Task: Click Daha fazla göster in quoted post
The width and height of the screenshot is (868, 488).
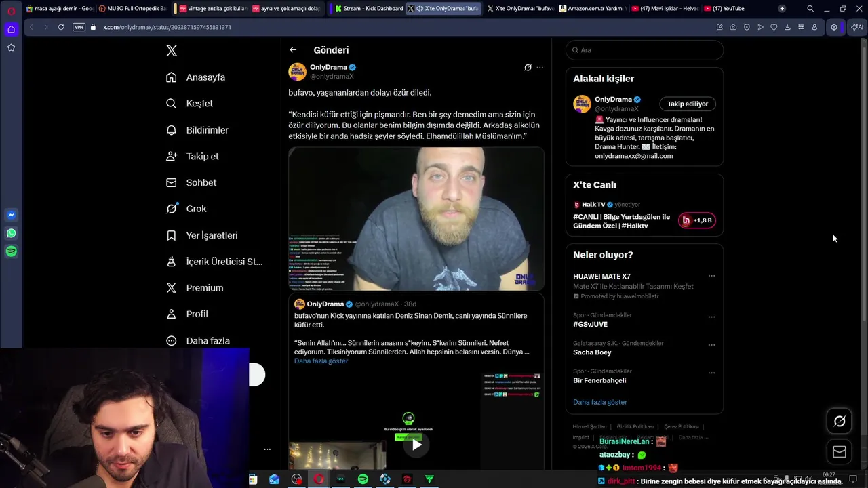Action: [x=321, y=361]
